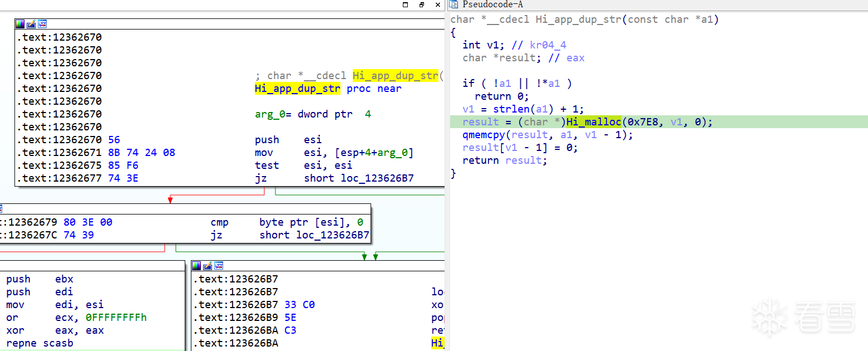Click edit pencil icon in .text:123626B7 block

(x=208, y=266)
